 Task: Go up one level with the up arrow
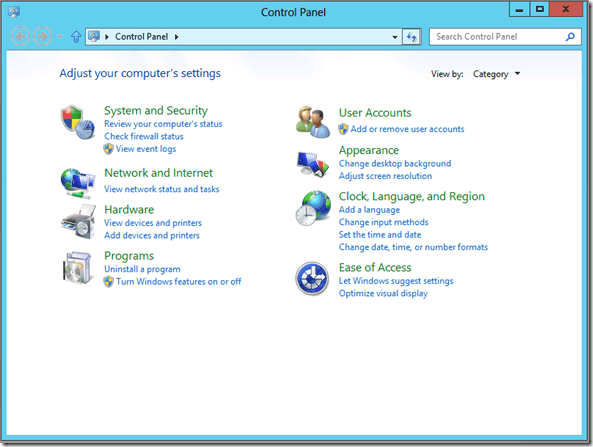click(x=76, y=37)
